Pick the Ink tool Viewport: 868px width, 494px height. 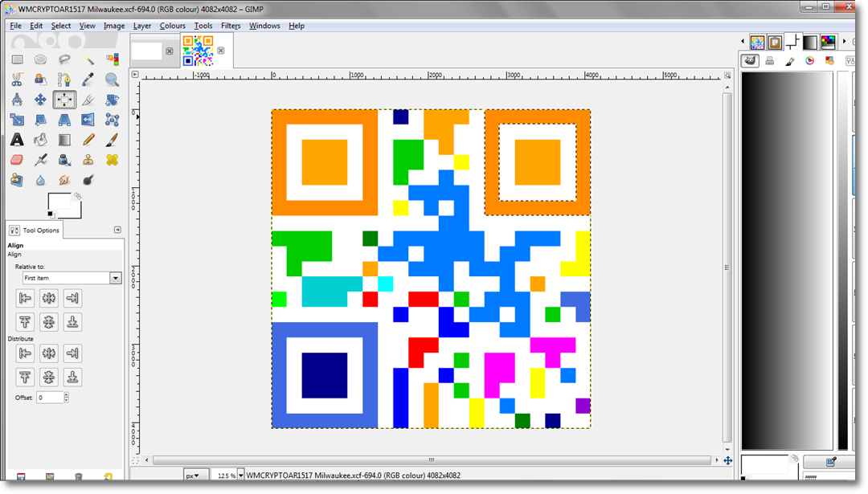coord(64,160)
